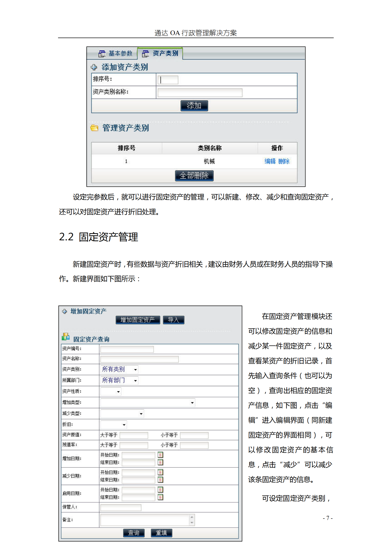Open the 增加类型 dropdown
This screenshot has width=392, height=555.
point(148,402)
